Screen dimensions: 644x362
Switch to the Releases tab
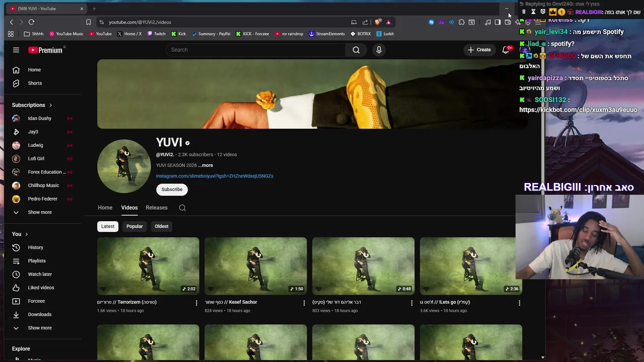point(156,208)
